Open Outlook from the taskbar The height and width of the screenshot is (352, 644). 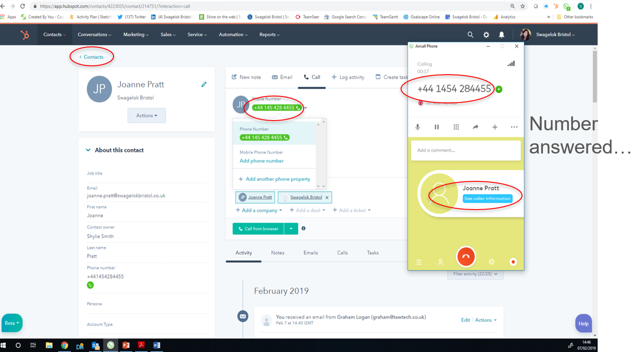click(x=96, y=346)
